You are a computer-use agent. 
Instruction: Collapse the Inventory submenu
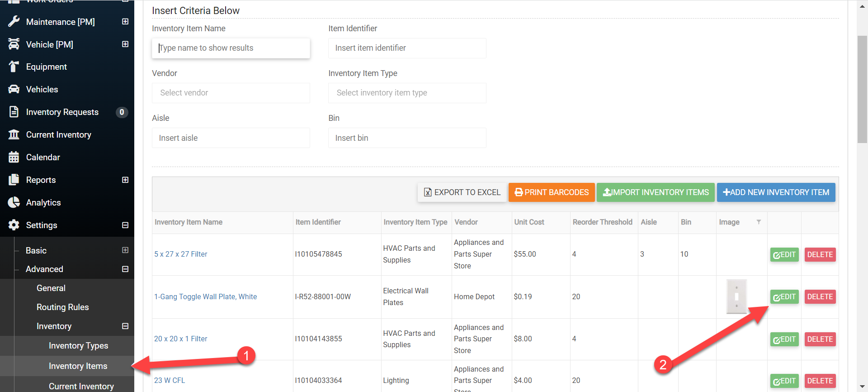click(x=125, y=326)
